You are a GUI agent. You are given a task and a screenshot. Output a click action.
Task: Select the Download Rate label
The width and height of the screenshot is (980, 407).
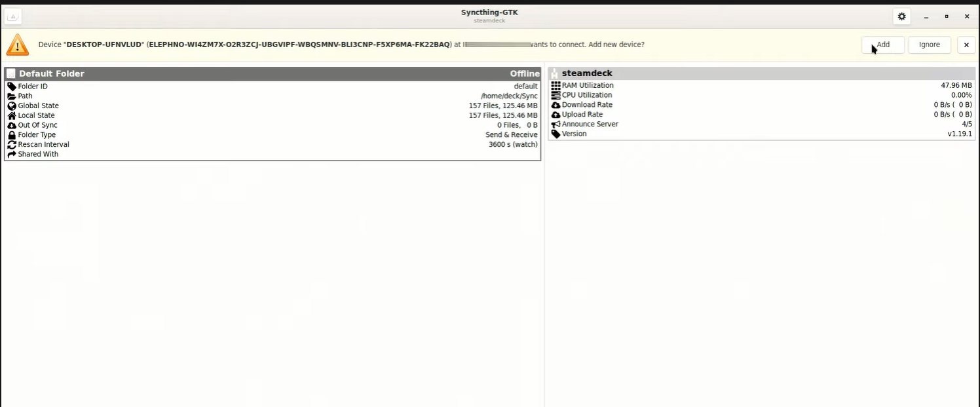coord(587,105)
